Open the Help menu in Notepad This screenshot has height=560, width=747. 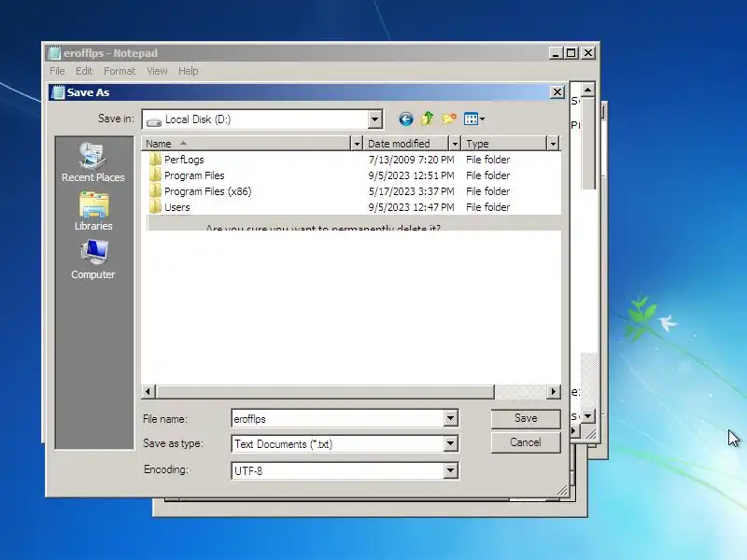(189, 71)
